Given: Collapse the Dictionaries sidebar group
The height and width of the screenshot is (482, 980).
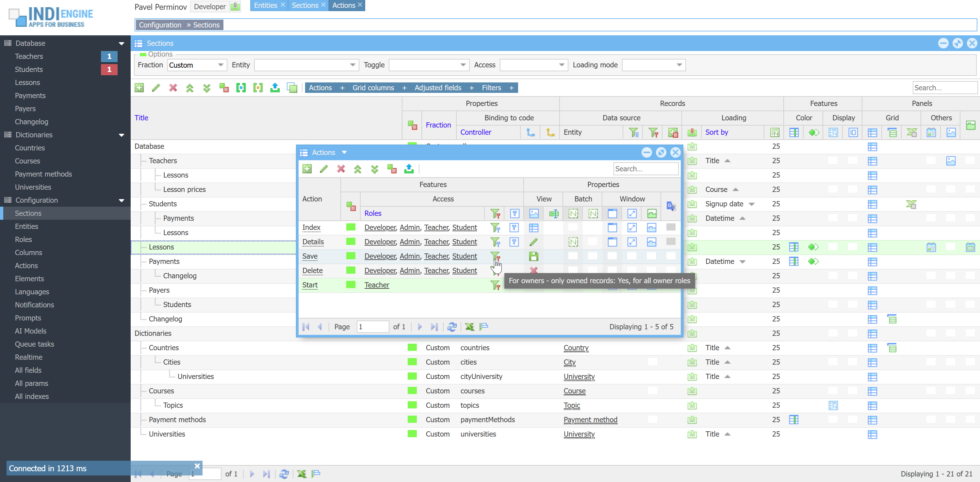Looking at the screenshot, I should tap(122, 135).
